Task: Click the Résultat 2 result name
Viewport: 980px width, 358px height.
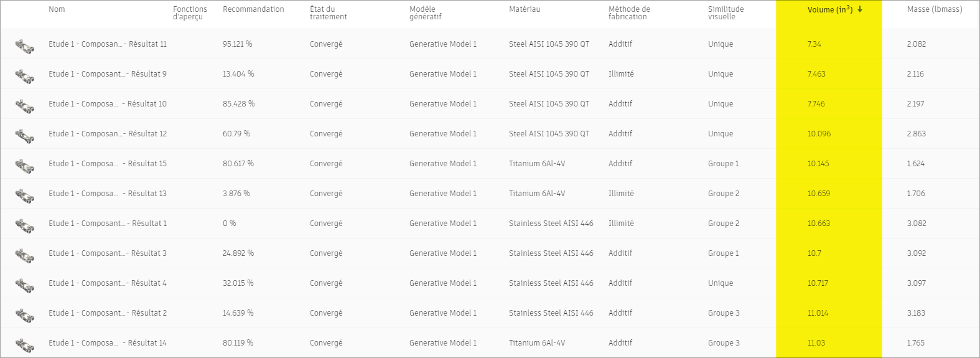Action: 108,313
